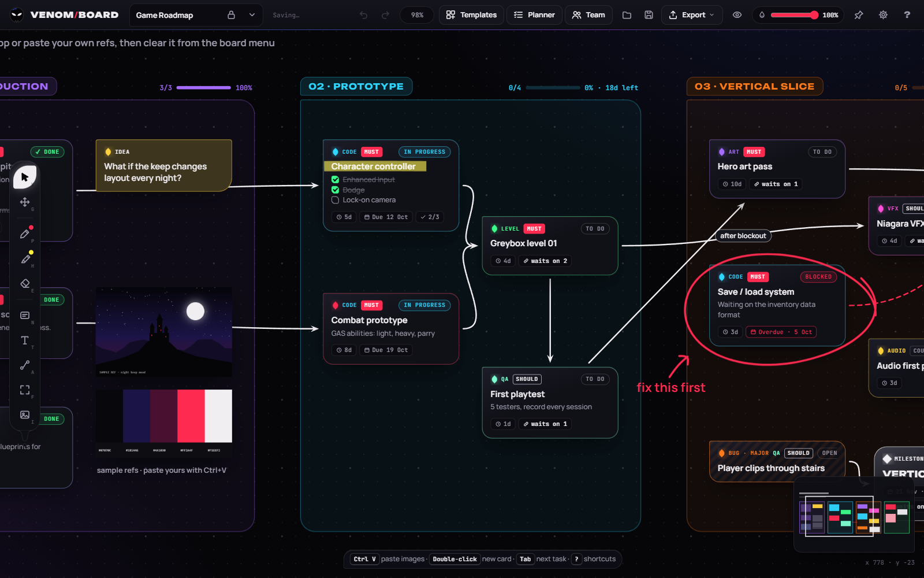The image size is (924, 578).
Task: Choose the move/pan tool
Action: point(25,202)
